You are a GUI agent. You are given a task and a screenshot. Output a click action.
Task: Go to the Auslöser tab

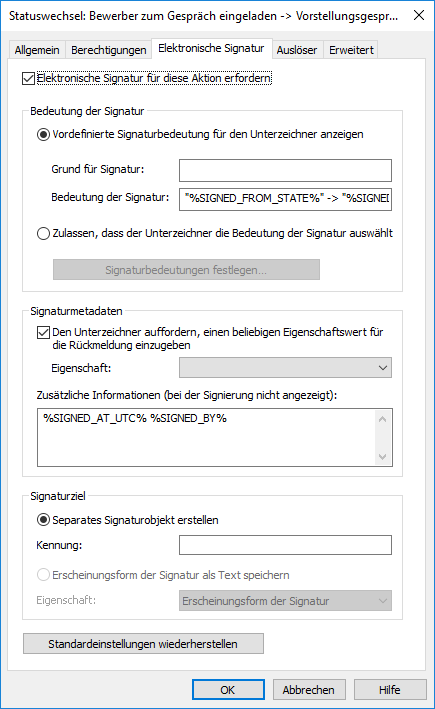(x=297, y=50)
